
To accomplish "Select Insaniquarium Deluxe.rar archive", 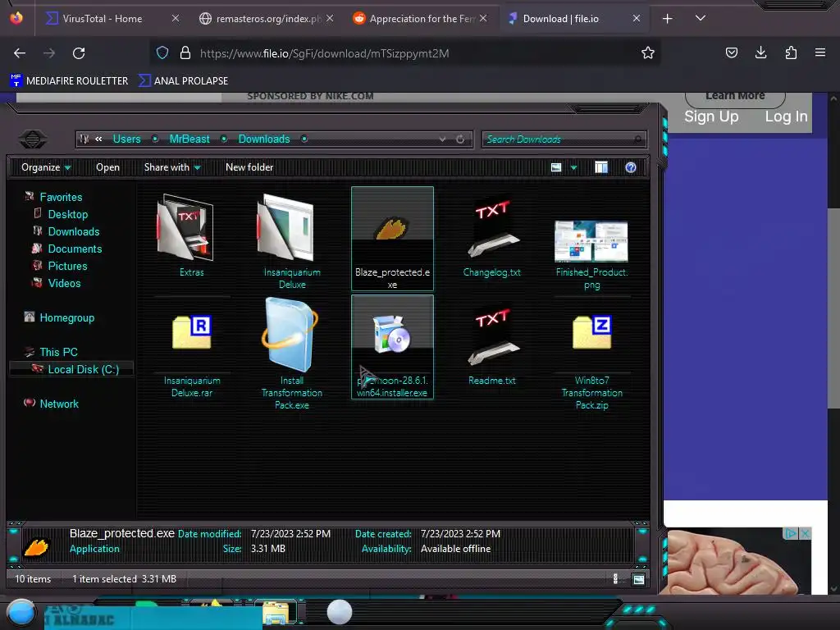I will point(192,332).
